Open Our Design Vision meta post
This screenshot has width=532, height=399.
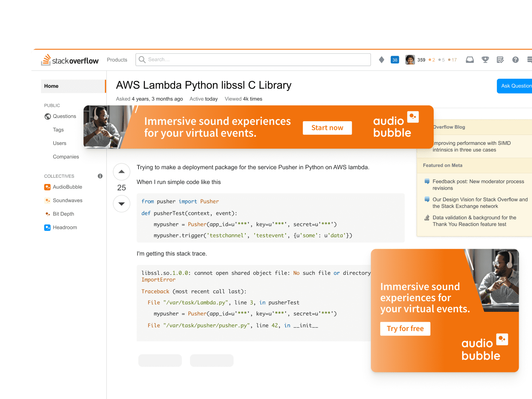pyautogui.click(x=480, y=203)
